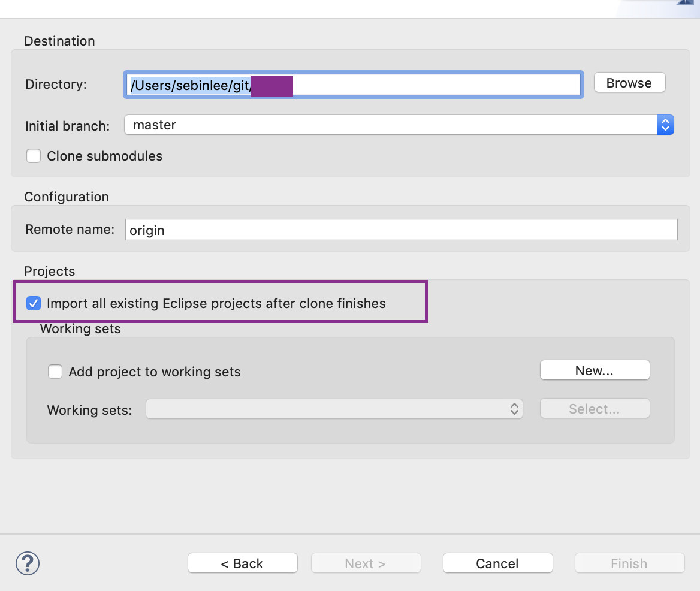Click the Add project to working sets label
This screenshot has width=700, height=591.
click(x=155, y=372)
